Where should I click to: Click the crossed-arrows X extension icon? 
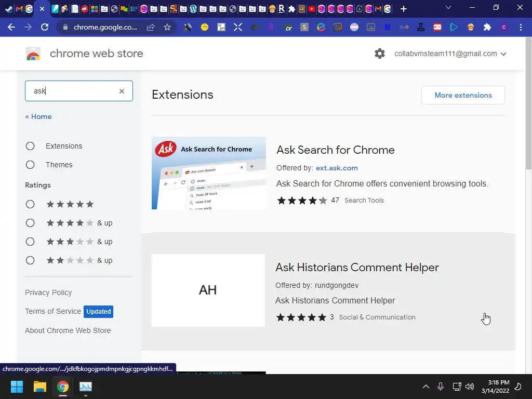[238, 27]
